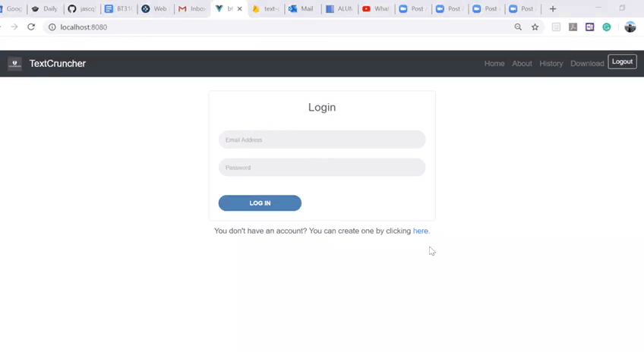Focus the Email Address field
This screenshot has width=644, height=352.
322,140
